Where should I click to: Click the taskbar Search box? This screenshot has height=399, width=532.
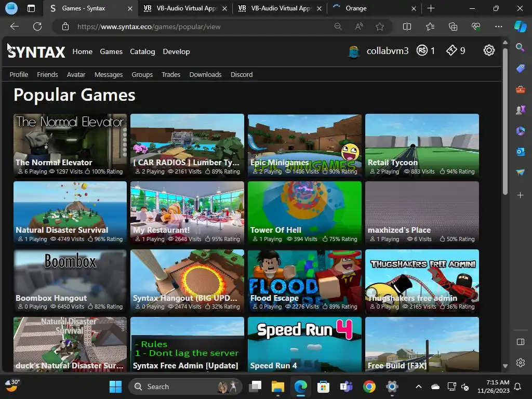pyautogui.click(x=185, y=387)
